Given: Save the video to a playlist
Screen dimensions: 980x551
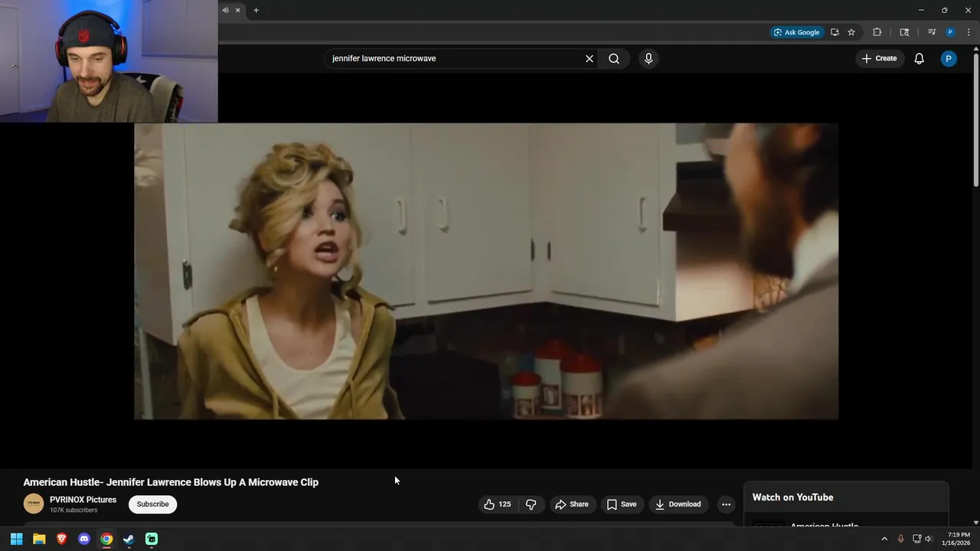Looking at the screenshot, I should click(x=622, y=504).
